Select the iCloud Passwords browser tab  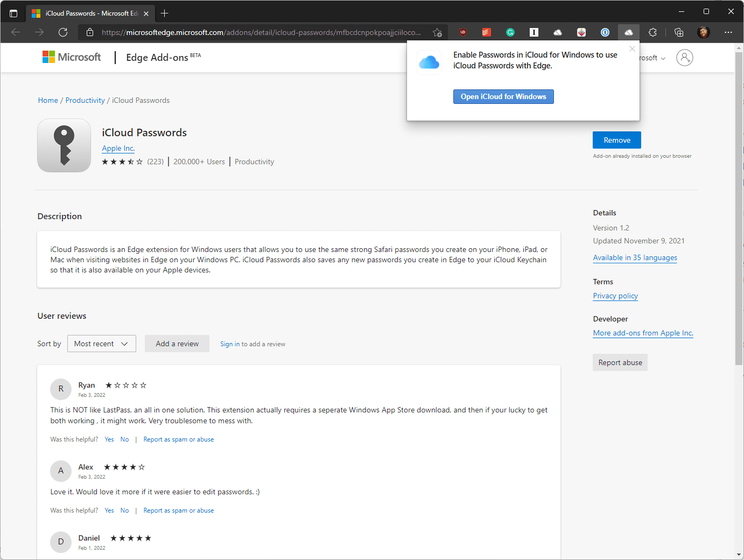[x=89, y=13]
